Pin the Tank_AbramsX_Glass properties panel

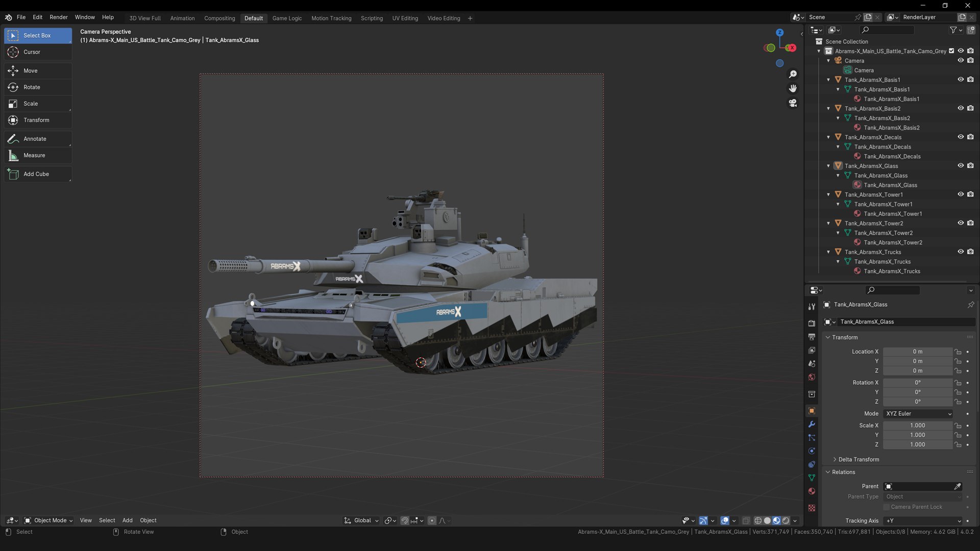tap(971, 305)
